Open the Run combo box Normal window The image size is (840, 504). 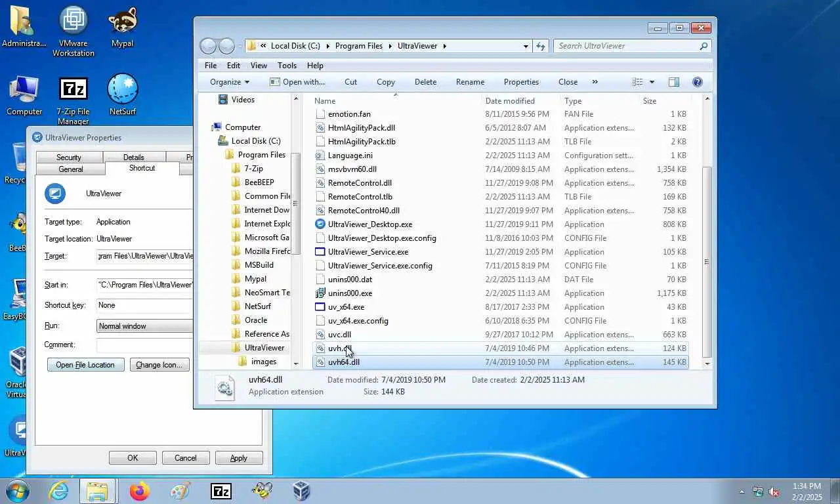[144, 325]
